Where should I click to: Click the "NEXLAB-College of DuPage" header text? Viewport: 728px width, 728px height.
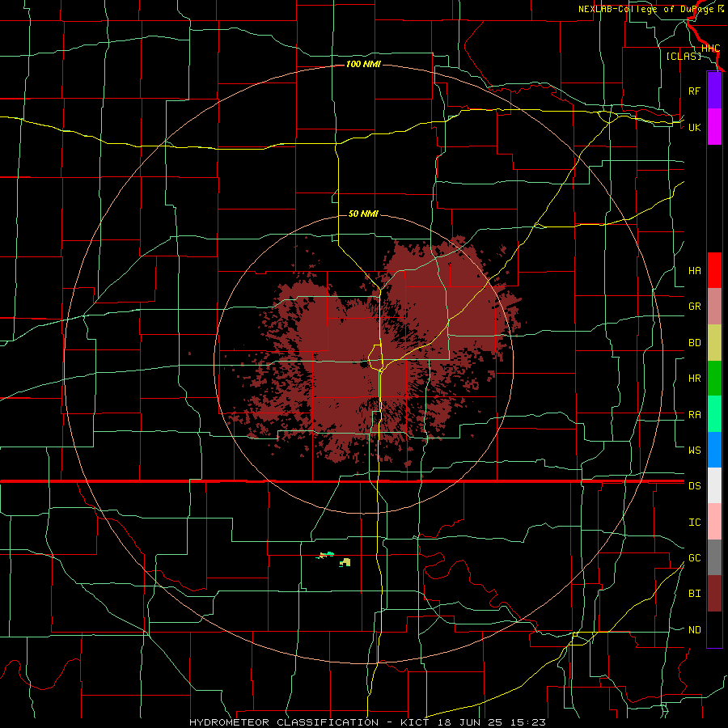click(647, 9)
